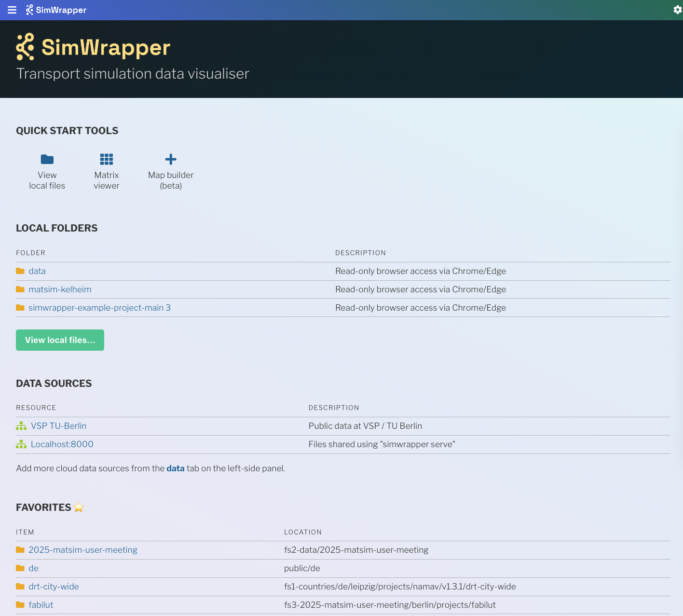Open the de favorite folder
Image resolution: width=683 pixels, height=616 pixels.
point(33,568)
